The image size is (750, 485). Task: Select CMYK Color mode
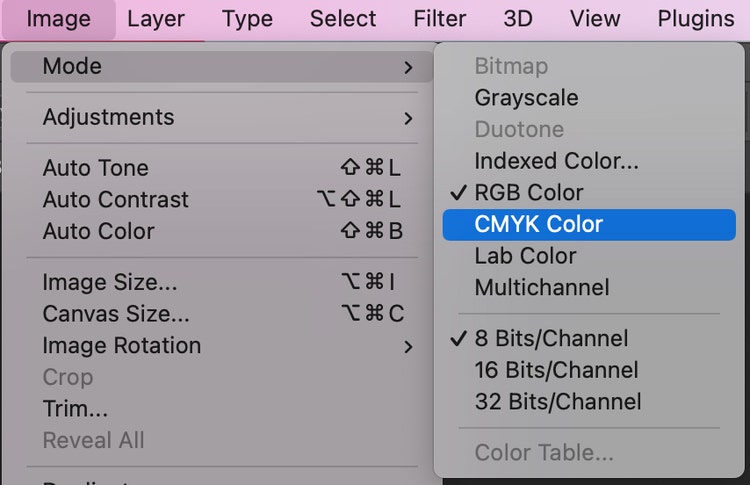538,224
